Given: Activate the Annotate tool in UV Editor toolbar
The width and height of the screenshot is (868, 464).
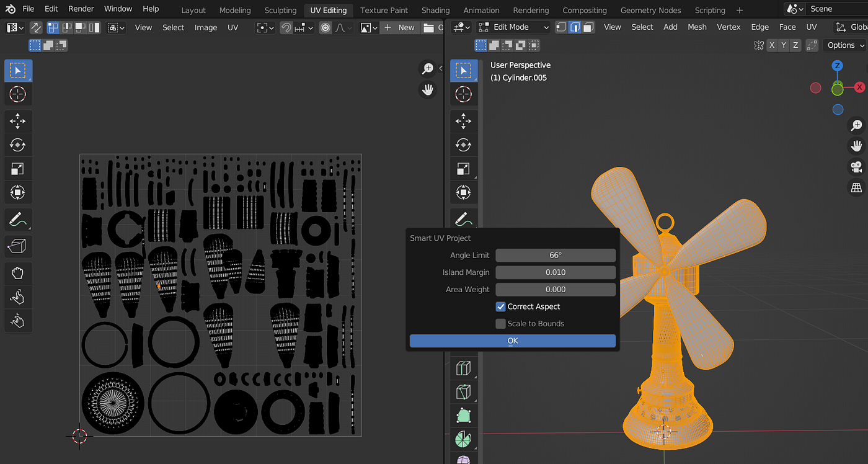Looking at the screenshot, I should click(18, 219).
